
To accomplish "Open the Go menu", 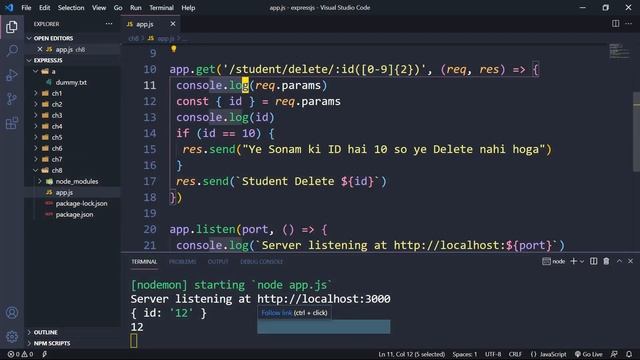I will pyautogui.click(x=118, y=7).
